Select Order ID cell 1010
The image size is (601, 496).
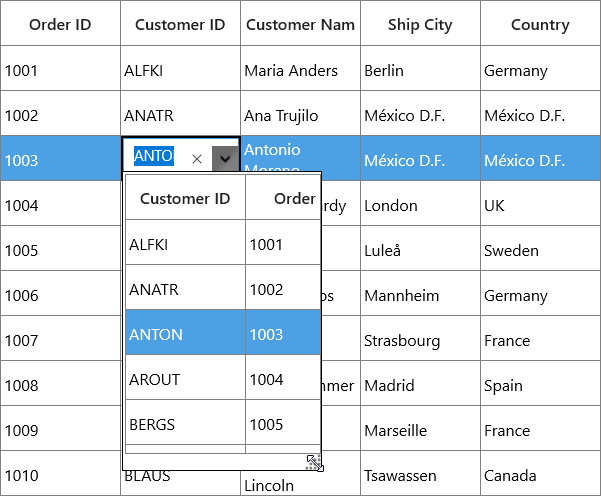pyautogui.click(x=61, y=475)
